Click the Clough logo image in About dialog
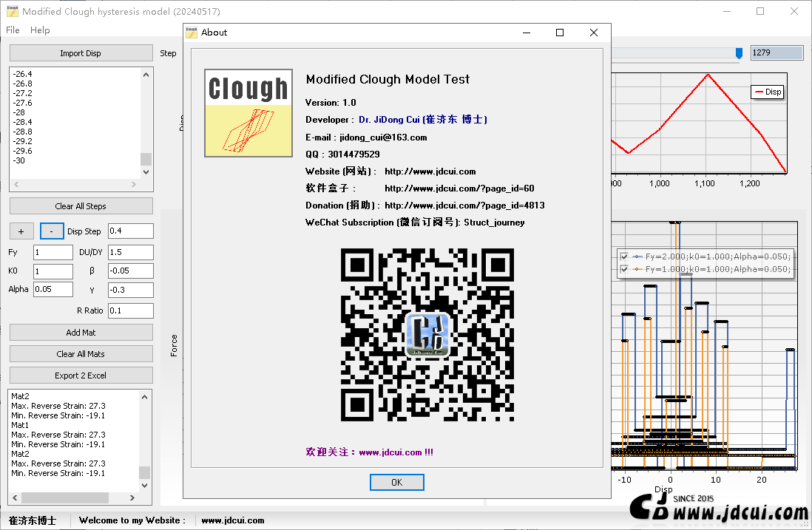The height and width of the screenshot is (530, 812). click(x=248, y=113)
